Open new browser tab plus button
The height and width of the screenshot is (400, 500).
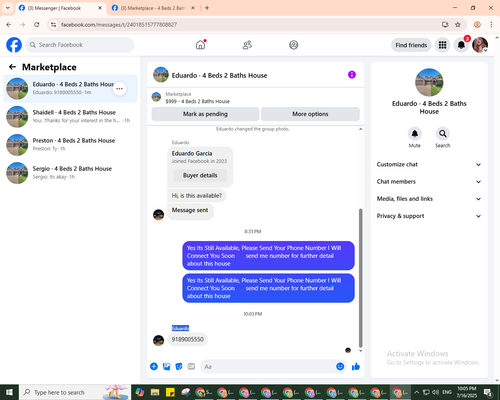point(207,8)
